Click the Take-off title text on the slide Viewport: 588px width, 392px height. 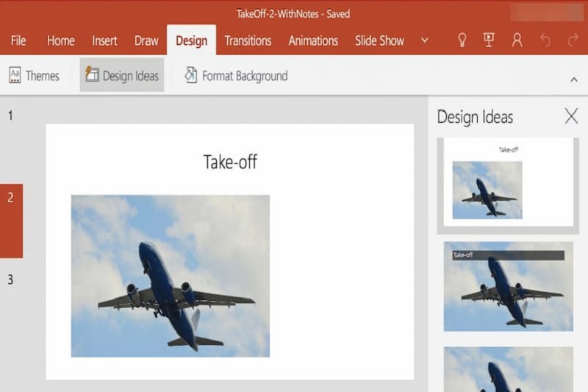tap(230, 162)
